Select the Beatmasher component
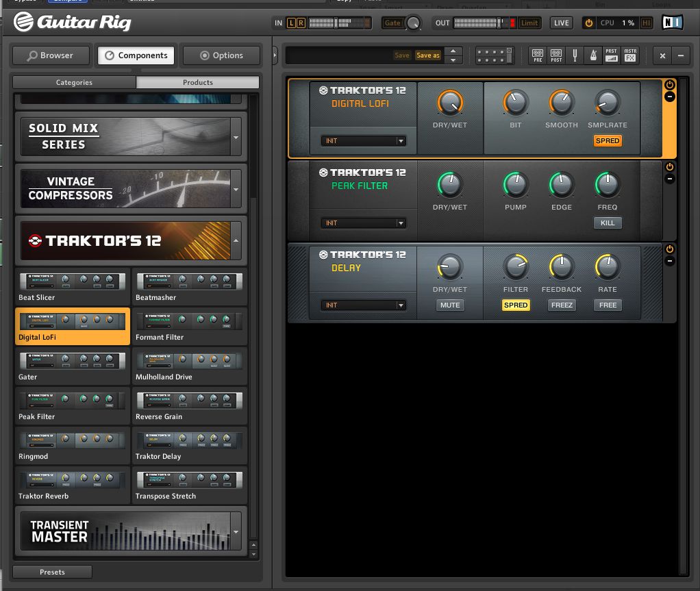This screenshot has width=700, height=591. coord(189,286)
